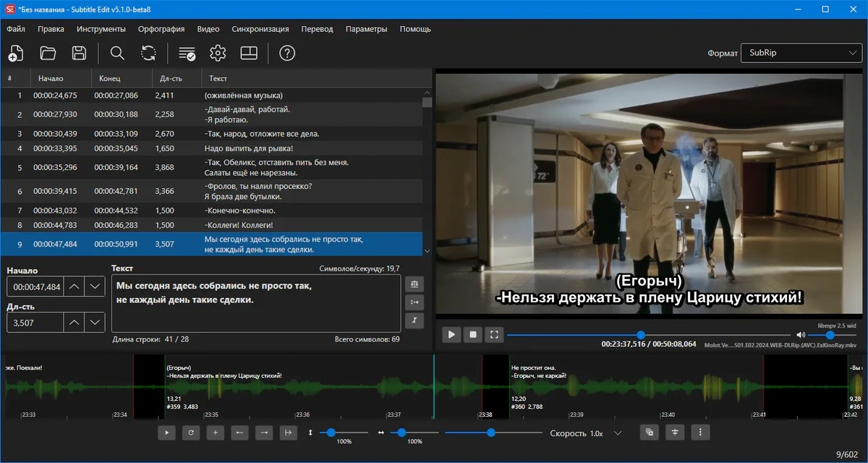Open the spell check list icon

point(187,53)
